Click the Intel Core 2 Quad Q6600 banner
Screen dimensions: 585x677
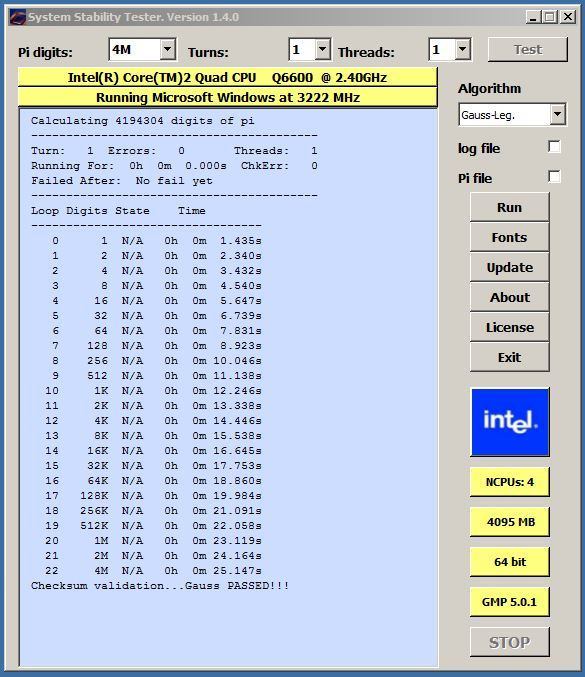click(228, 78)
